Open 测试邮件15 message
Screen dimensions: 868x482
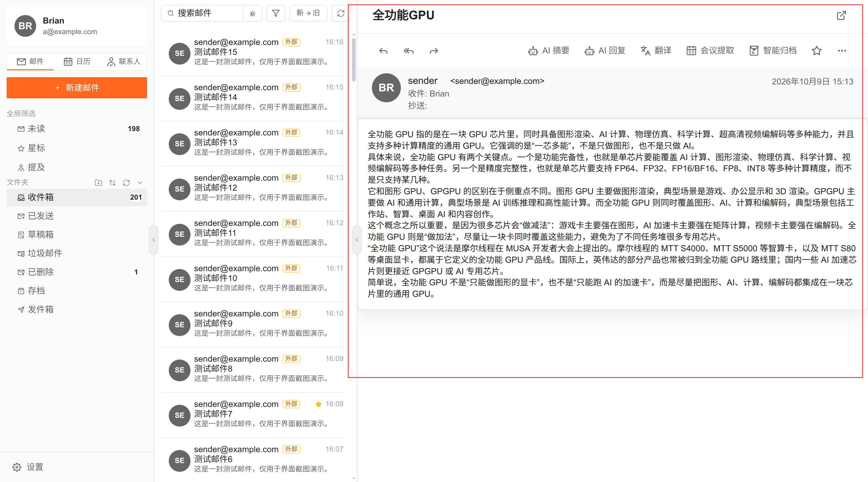click(x=253, y=53)
